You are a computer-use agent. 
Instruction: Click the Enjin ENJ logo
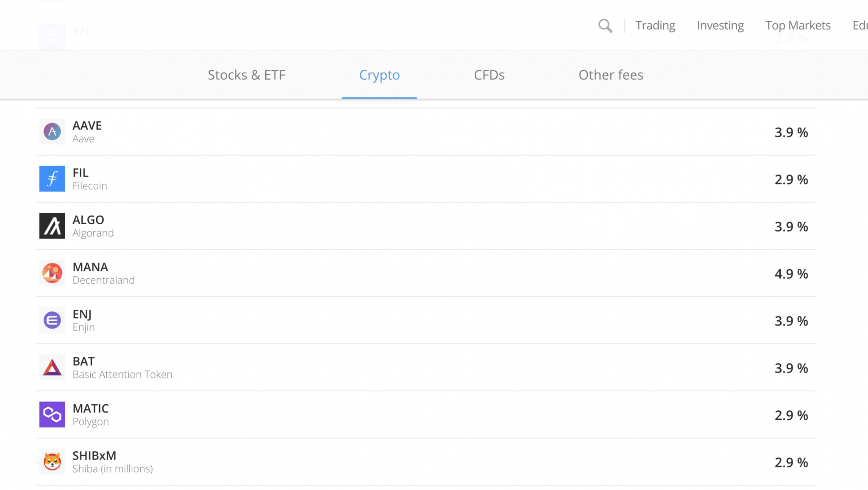(52, 320)
